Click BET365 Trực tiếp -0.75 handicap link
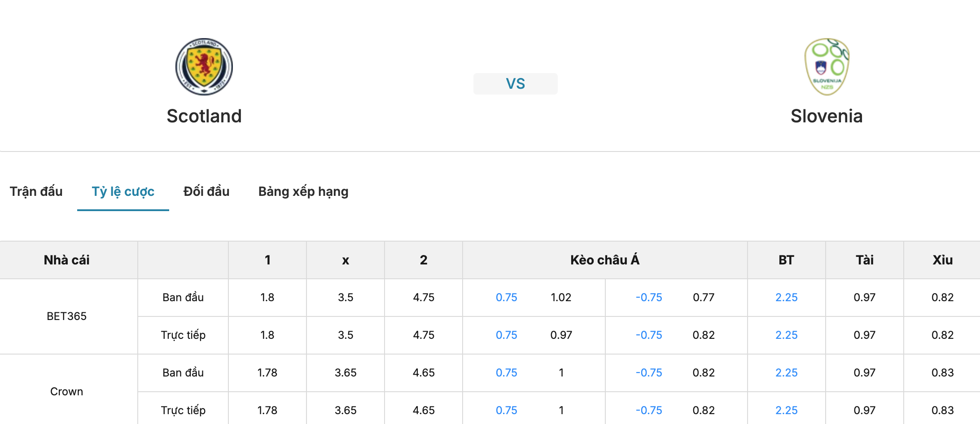The height and width of the screenshot is (424, 980). coord(649,335)
